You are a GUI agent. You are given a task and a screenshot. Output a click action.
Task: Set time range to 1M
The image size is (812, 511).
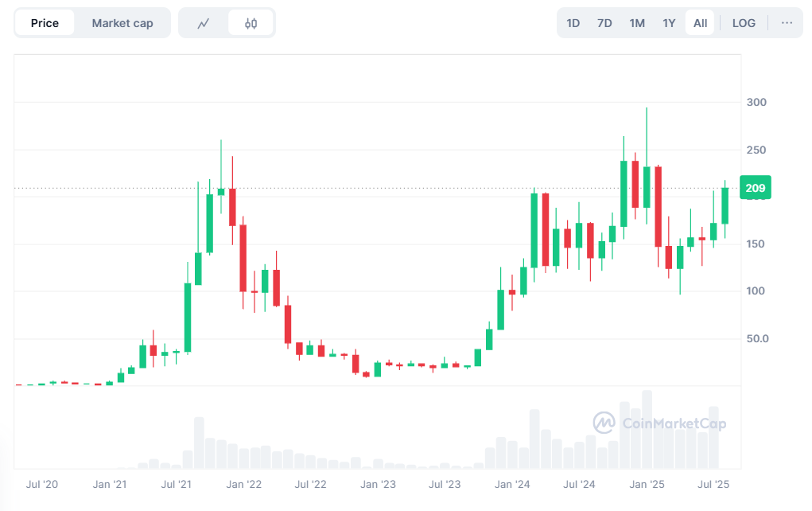point(637,23)
